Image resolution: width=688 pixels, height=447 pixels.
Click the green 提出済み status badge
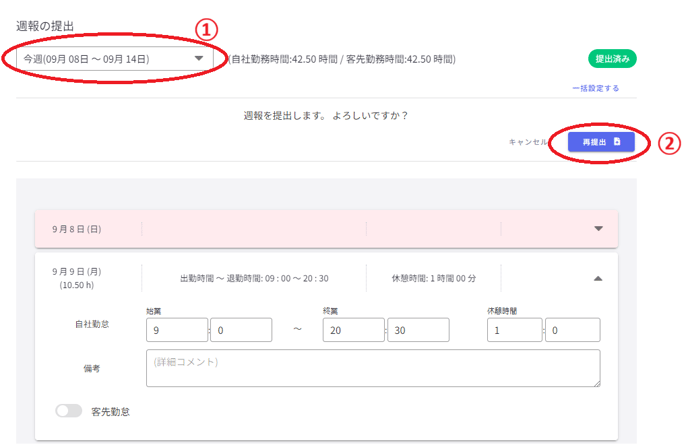(x=612, y=59)
